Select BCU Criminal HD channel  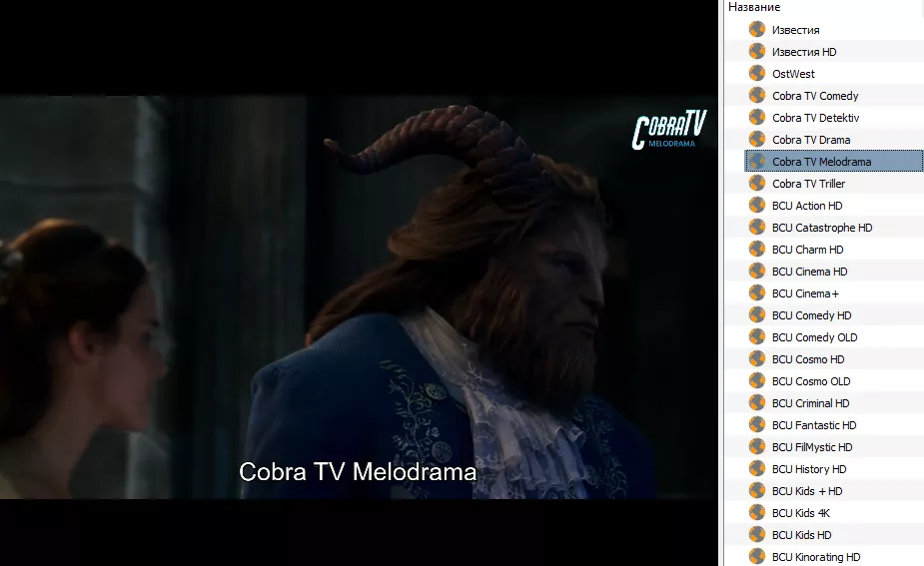810,403
